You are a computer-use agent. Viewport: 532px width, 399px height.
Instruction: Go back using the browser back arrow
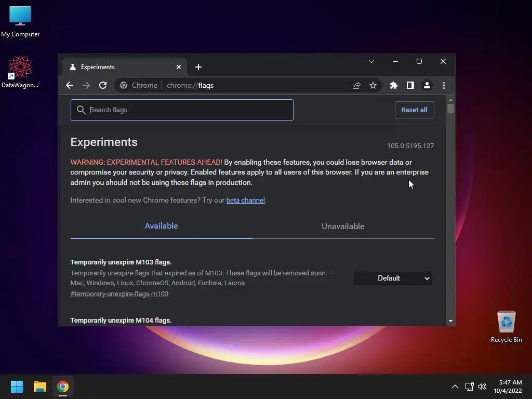70,86
